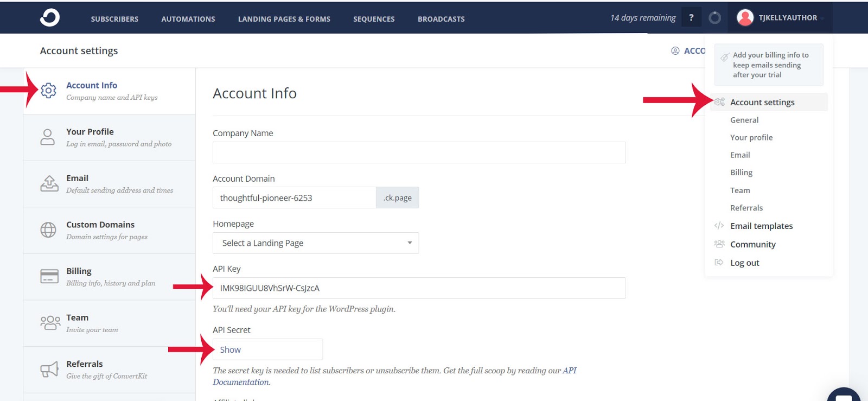This screenshot has height=401, width=868.
Task: Click the API Key field
Action: (x=419, y=288)
